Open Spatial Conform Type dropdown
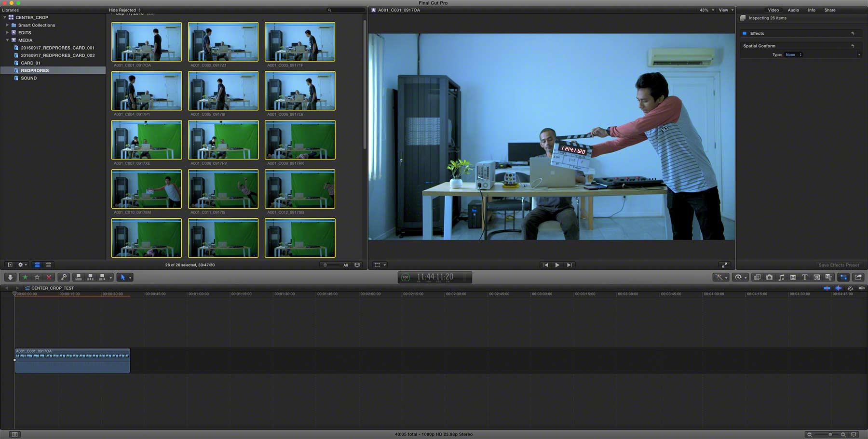 click(x=794, y=54)
